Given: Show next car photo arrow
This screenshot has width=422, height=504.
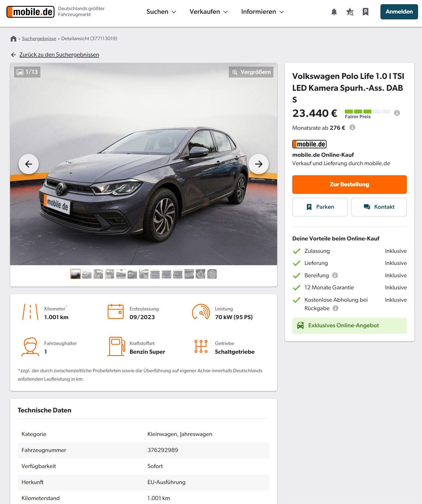Looking at the screenshot, I should [x=259, y=164].
